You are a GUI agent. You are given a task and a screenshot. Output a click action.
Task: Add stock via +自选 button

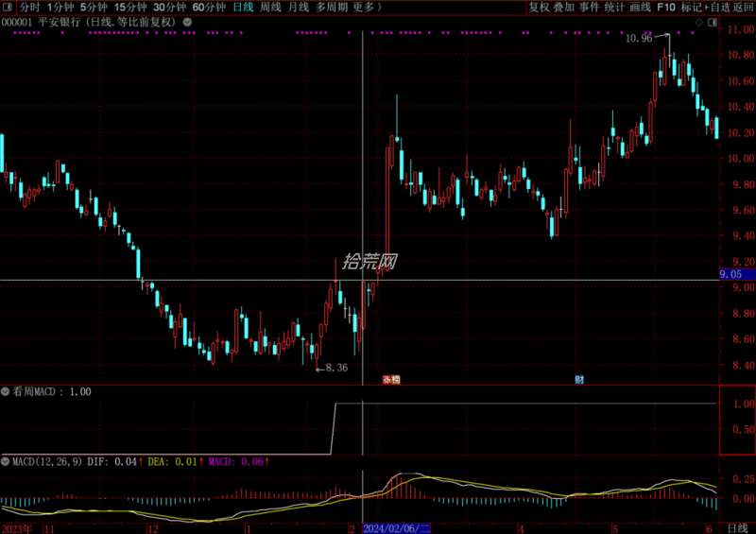click(717, 8)
